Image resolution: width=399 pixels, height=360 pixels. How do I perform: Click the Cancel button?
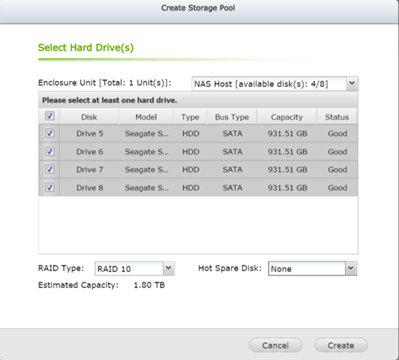(x=275, y=345)
